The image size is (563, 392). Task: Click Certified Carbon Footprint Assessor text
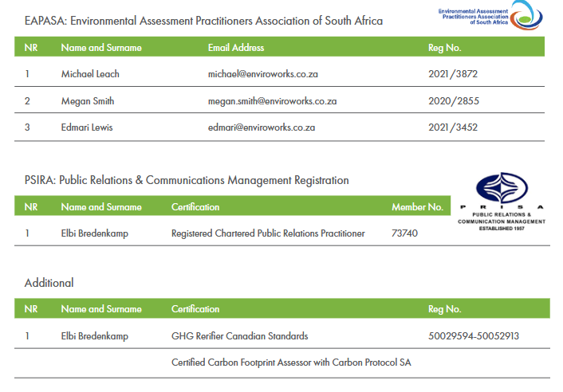click(x=291, y=363)
